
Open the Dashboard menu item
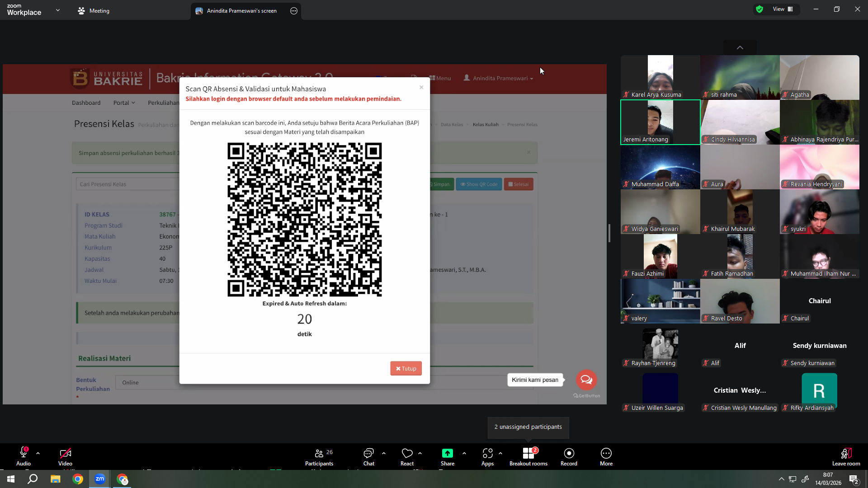coord(86,103)
